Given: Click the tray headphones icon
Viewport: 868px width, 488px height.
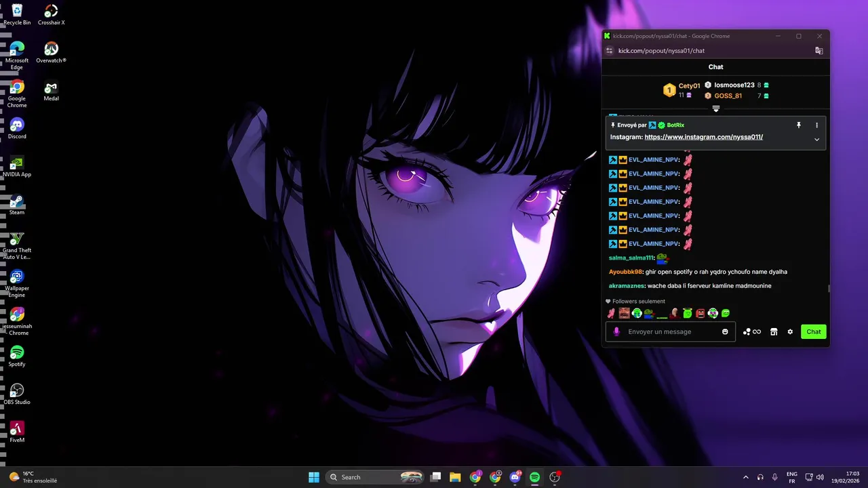Looking at the screenshot, I should tap(760, 477).
